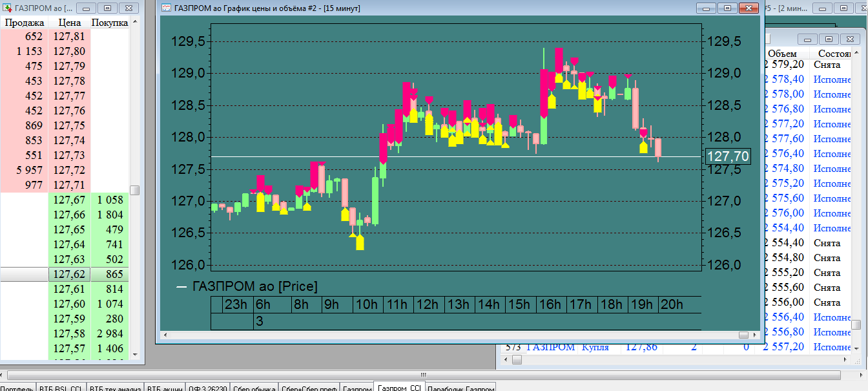868x391 pixels.
Task: Click the chart's scroll-left arrow
Action: 166,335
